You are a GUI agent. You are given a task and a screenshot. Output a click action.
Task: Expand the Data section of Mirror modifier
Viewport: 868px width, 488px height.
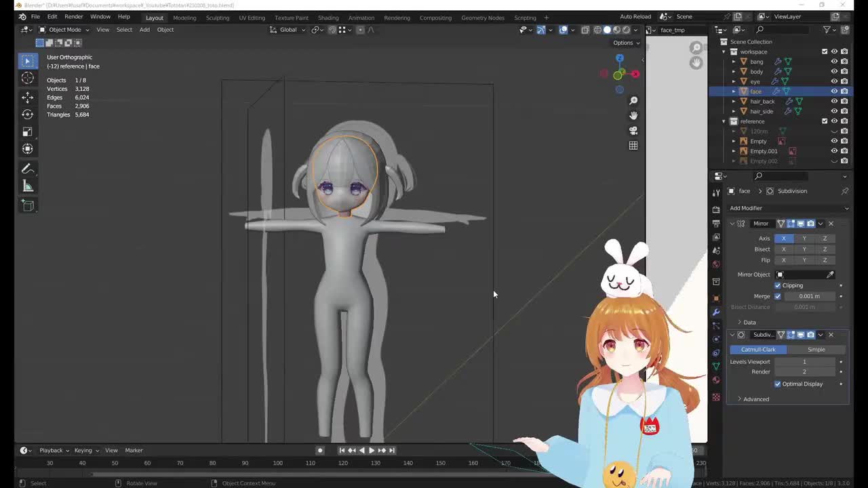point(746,322)
